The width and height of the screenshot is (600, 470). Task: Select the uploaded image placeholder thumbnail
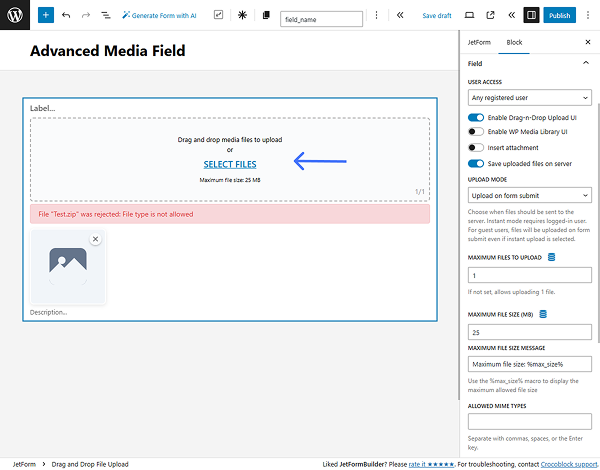68,267
